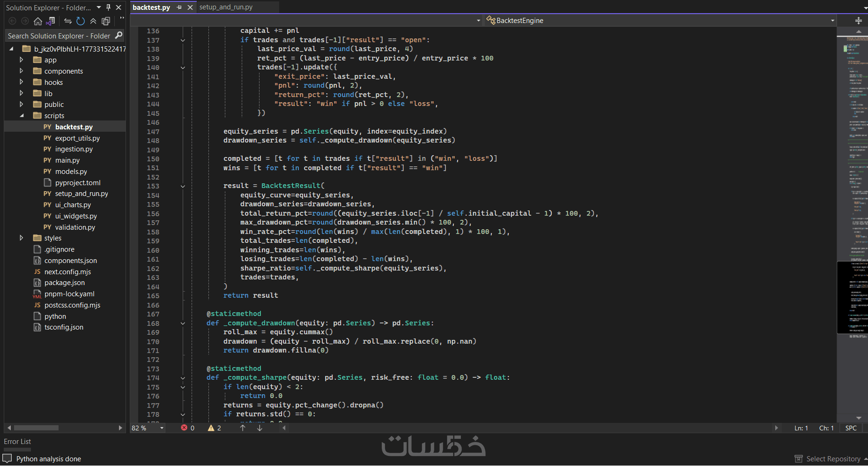Viewport: 868px width, 466px height.
Task: Pin the Solution Explorer panel
Action: coord(109,8)
